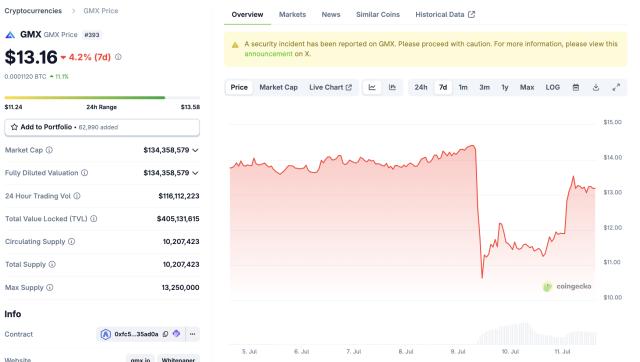The width and height of the screenshot is (640, 362).
Task: Select the 24h time range
Action: pyautogui.click(x=421, y=87)
